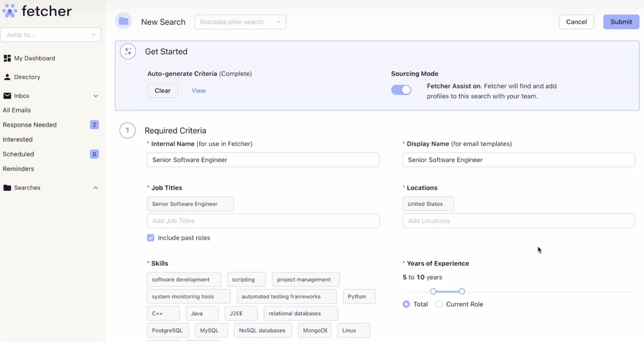
Task: Open the Inbox envelope icon
Action: tap(7, 95)
